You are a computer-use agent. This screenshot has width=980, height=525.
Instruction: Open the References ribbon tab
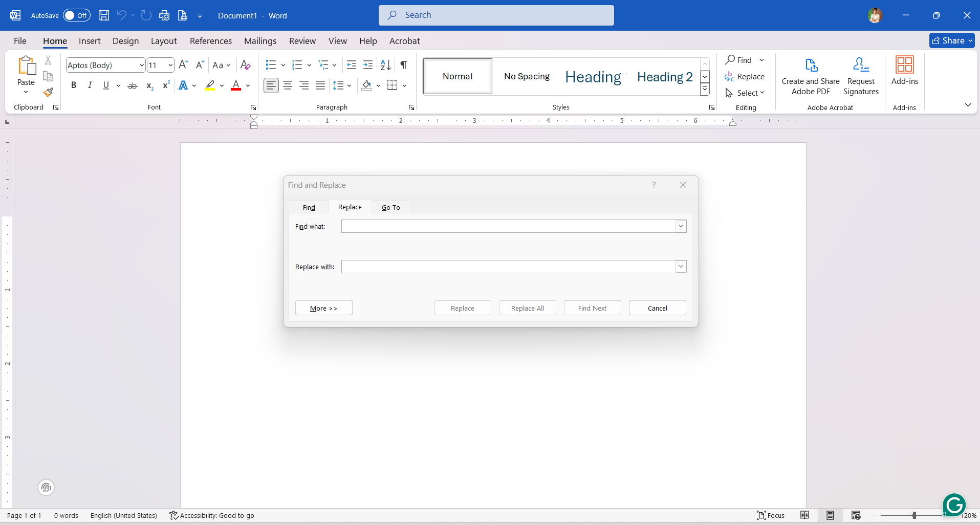[210, 41]
